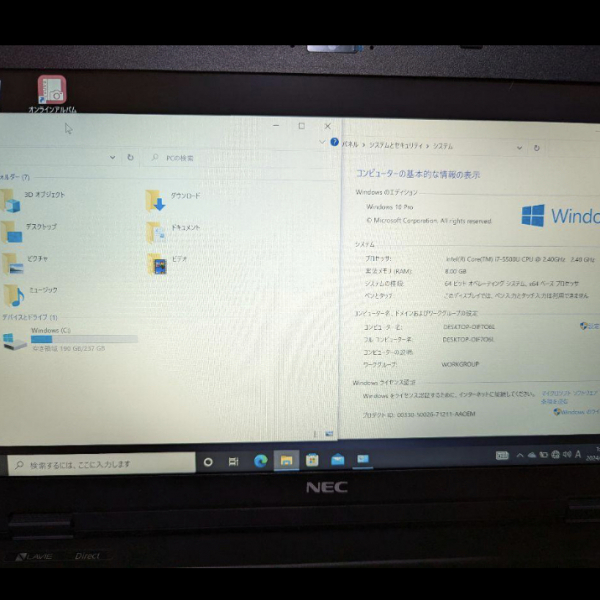Expand the Explorer ribbon chevron
Viewport: 600px width, 600px height.
[x=322, y=142]
